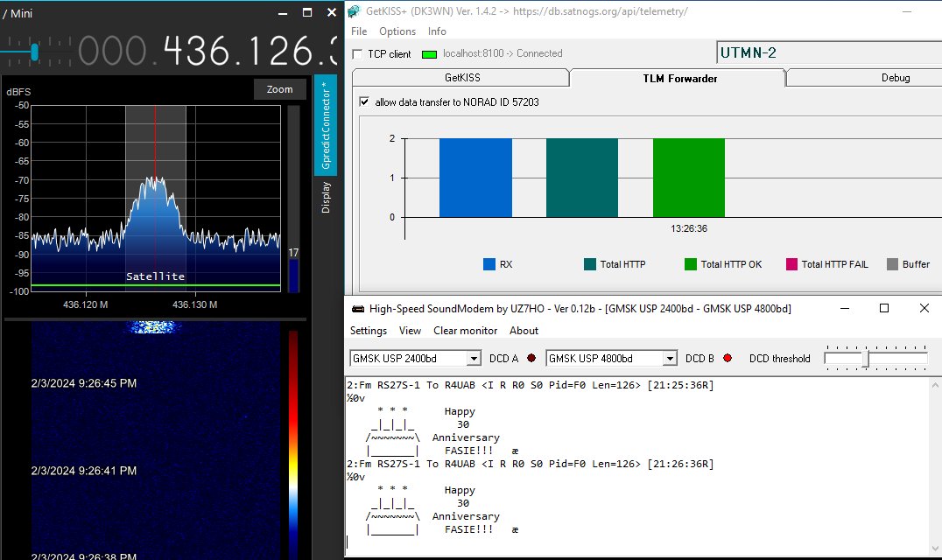Click the 436.120 M frequency axis label
The width and height of the screenshot is (942, 560).
tap(85, 304)
